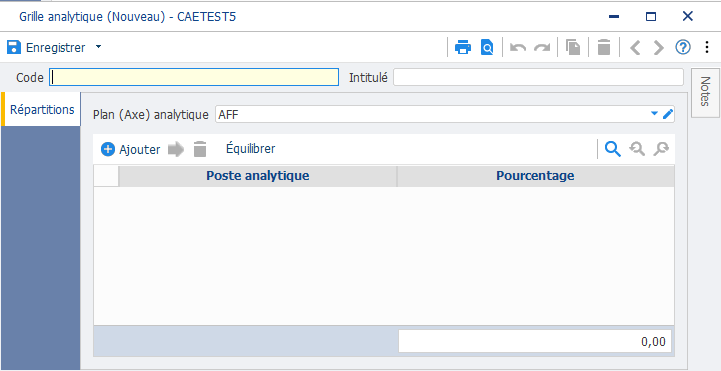Open the three-dot more options menu
This screenshot has height=371, width=721.
(707, 47)
